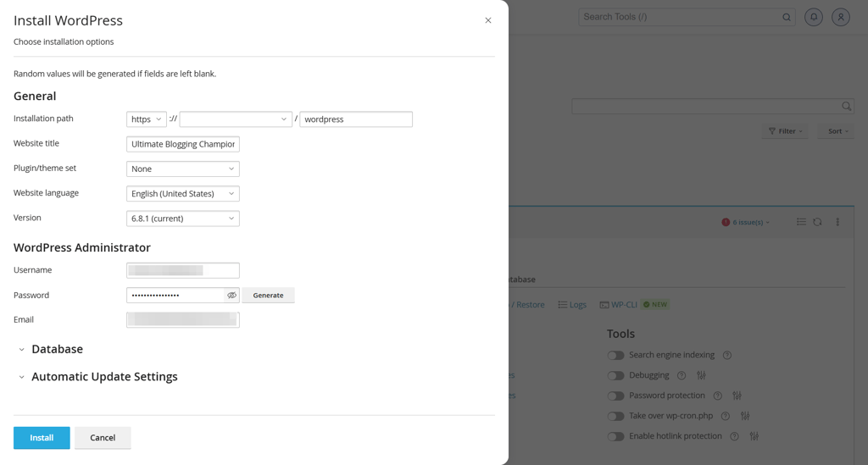Open the Version dropdown

point(183,219)
